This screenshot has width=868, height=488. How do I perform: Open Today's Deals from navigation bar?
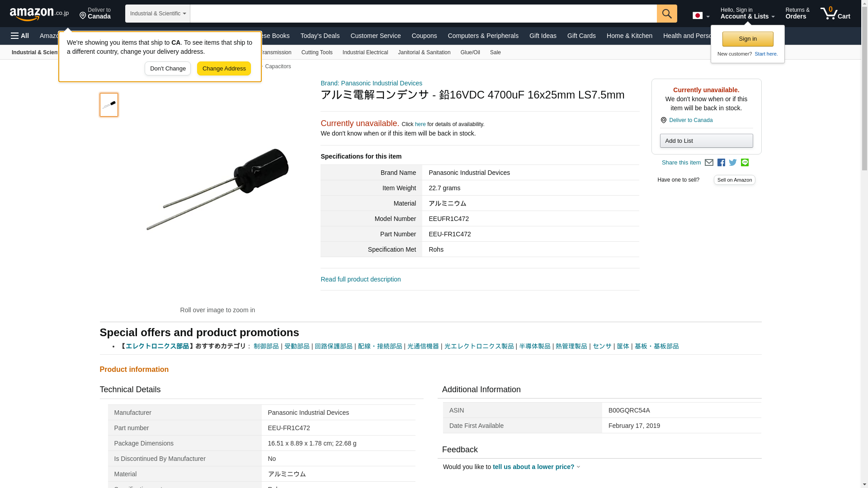[x=320, y=36]
